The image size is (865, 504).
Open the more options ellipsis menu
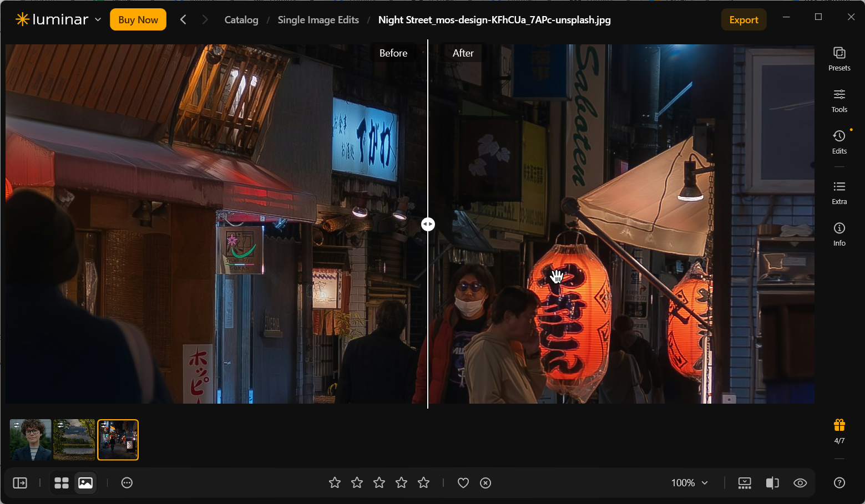pyautogui.click(x=127, y=483)
